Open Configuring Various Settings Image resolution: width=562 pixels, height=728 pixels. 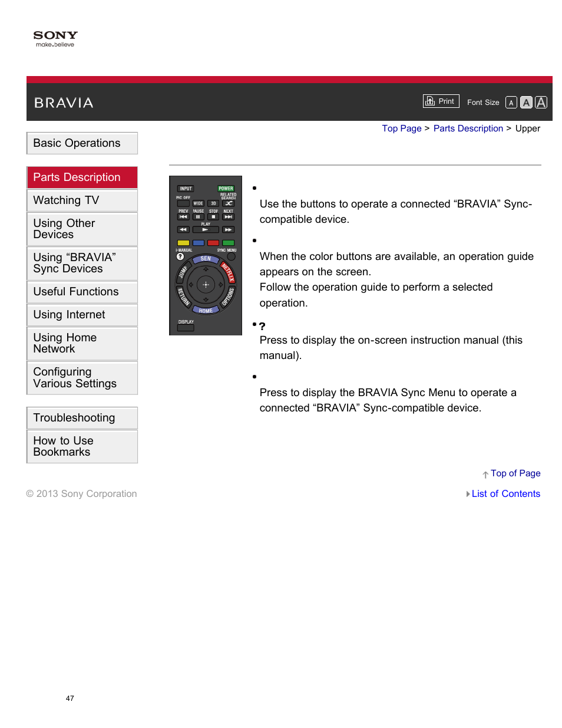coord(82,378)
